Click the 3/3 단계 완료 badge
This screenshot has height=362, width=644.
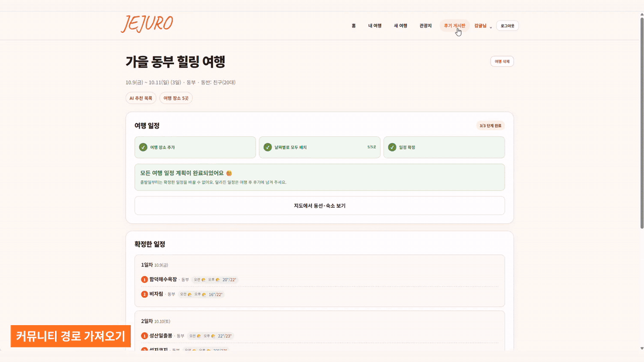point(491,126)
